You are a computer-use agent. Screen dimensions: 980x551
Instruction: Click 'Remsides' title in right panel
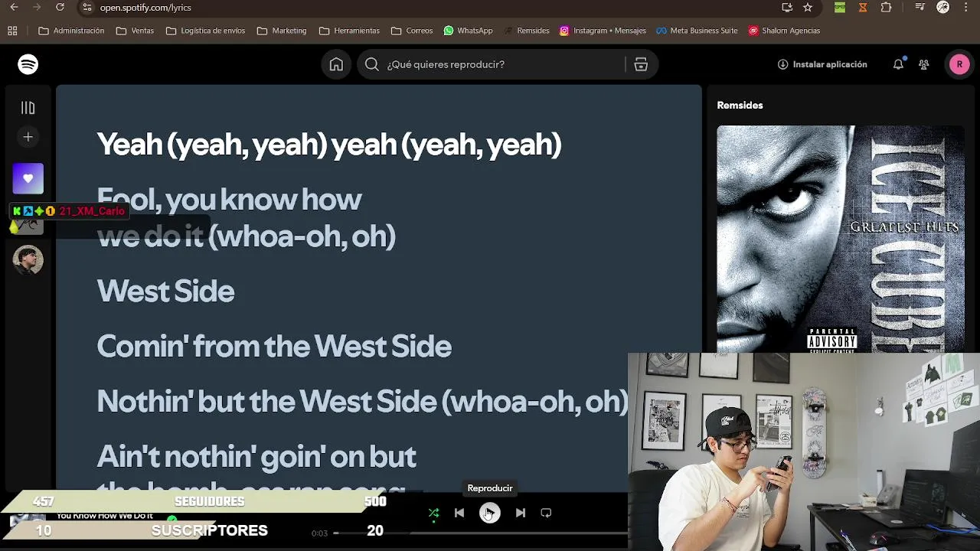(740, 105)
